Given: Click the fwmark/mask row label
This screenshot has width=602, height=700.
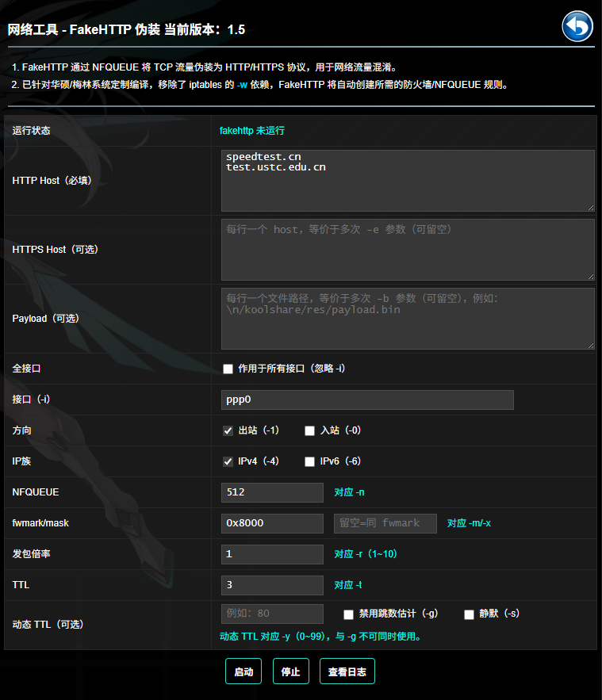Looking at the screenshot, I should 40,522.
